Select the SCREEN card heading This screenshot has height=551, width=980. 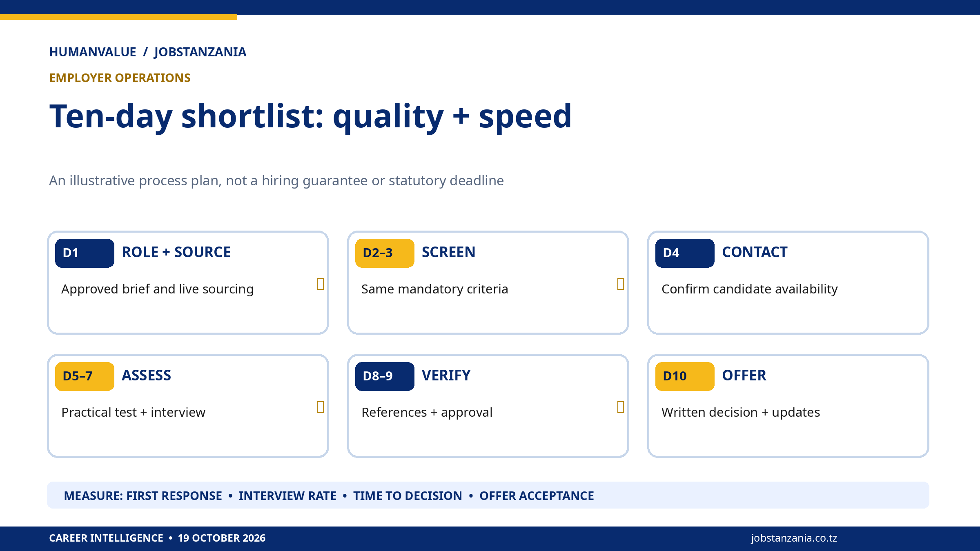[x=448, y=252]
